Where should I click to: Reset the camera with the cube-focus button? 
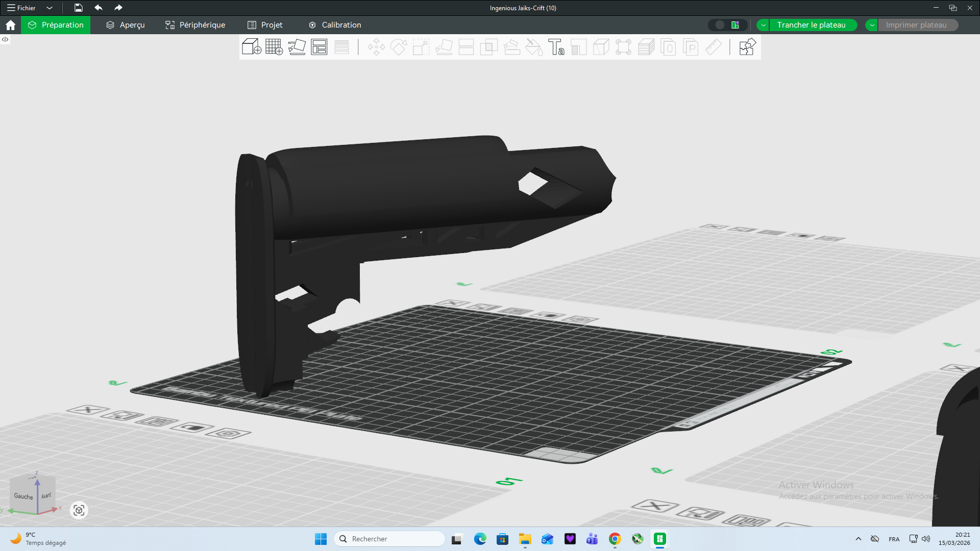click(79, 510)
